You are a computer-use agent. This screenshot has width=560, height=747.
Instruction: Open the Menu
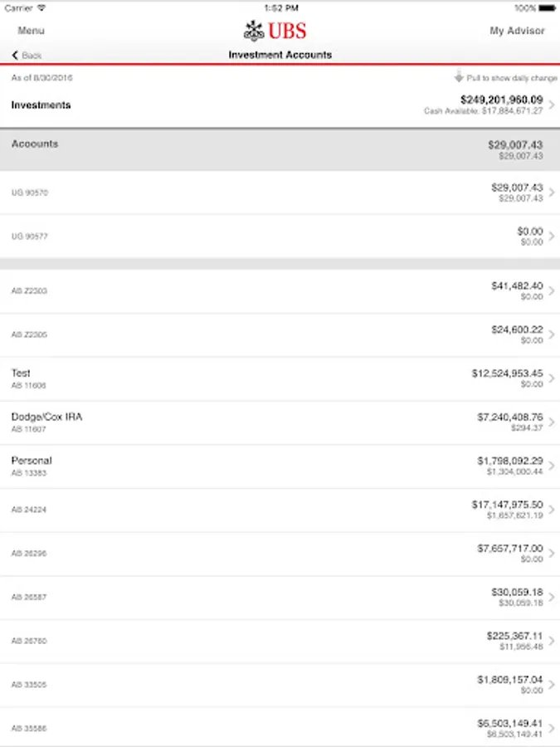(31, 31)
